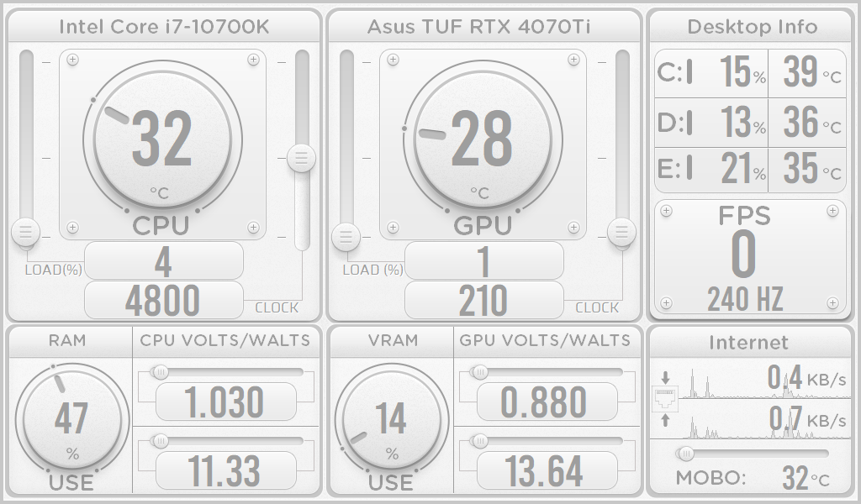861x504 pixels.
Task: Click the RAM usage dial showing 47%
Action: pyautogui.click(x=71, y=420)
